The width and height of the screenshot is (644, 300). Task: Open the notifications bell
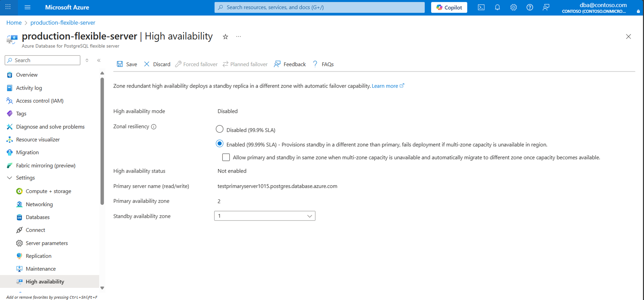pyautogui.click(x=497, y=7)
